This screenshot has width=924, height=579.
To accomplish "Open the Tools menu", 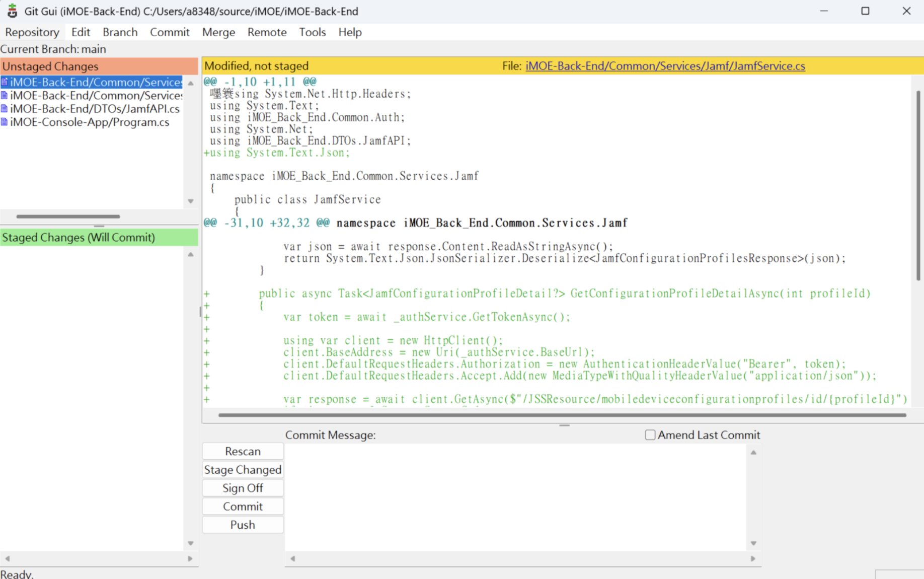I will (x=312, y=32).
